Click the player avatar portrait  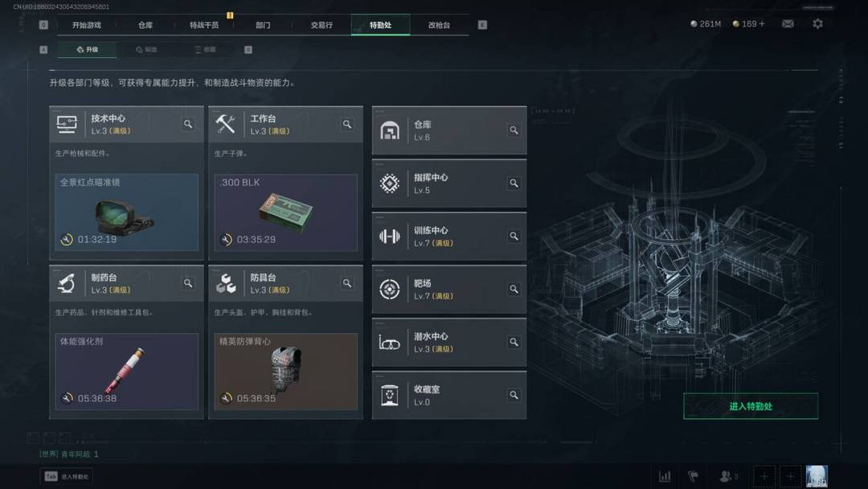pyautogui.click(x=817, y=476)
